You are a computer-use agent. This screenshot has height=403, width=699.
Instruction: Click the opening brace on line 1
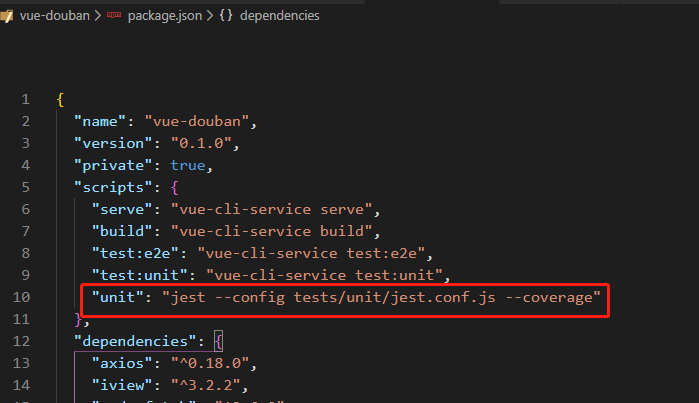(x=61, y=99)
